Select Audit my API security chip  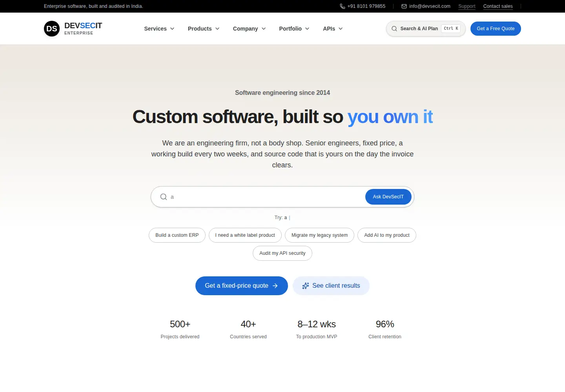pyautogui.click(x=282, y=253)
